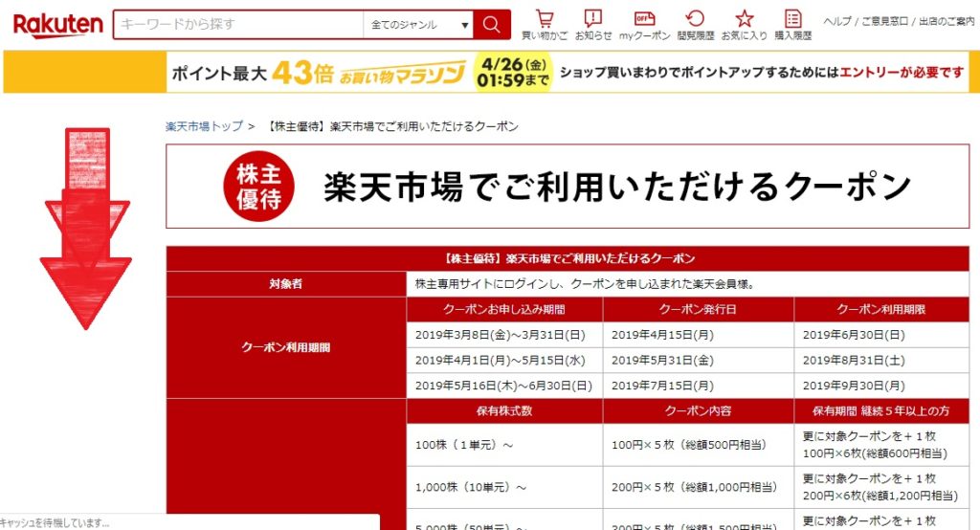Open the shopping cart icon
The height and width of the screenshot is (530, 980).
point(545,25)
